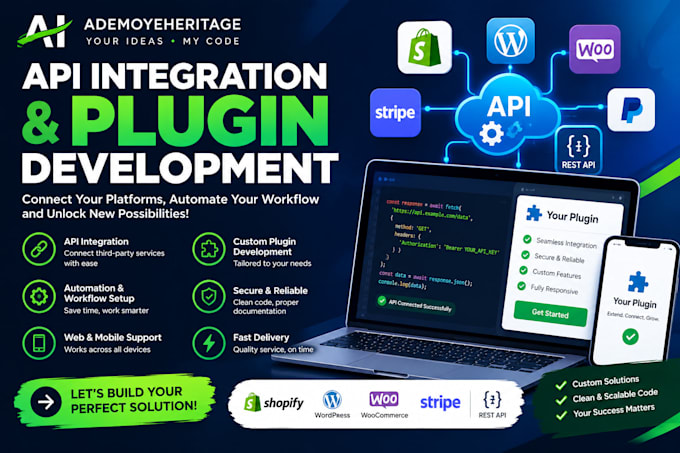This screenshot has width=680, height=453.
Task: Click the 'DEVELOPMENT' headline
Action: [180, 168]
